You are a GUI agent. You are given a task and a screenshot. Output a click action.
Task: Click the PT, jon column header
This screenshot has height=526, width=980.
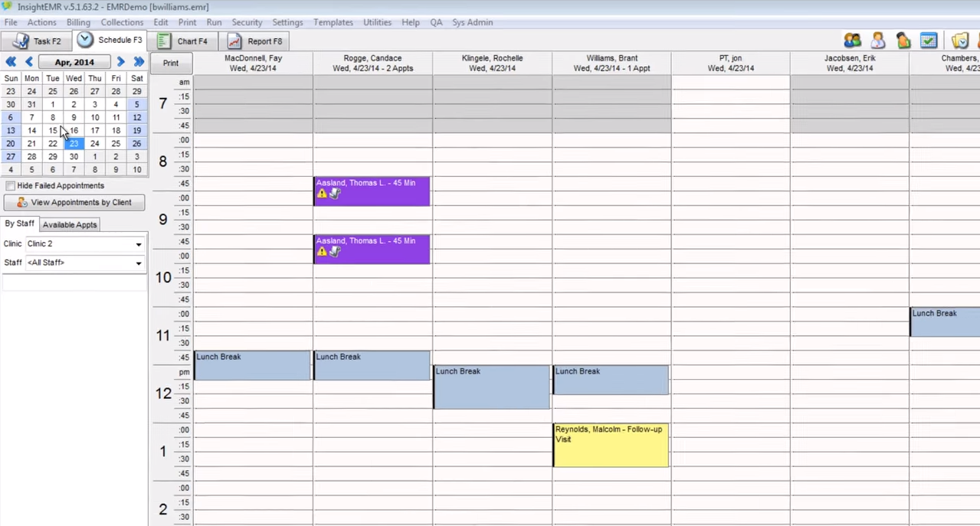coord(731,63)
